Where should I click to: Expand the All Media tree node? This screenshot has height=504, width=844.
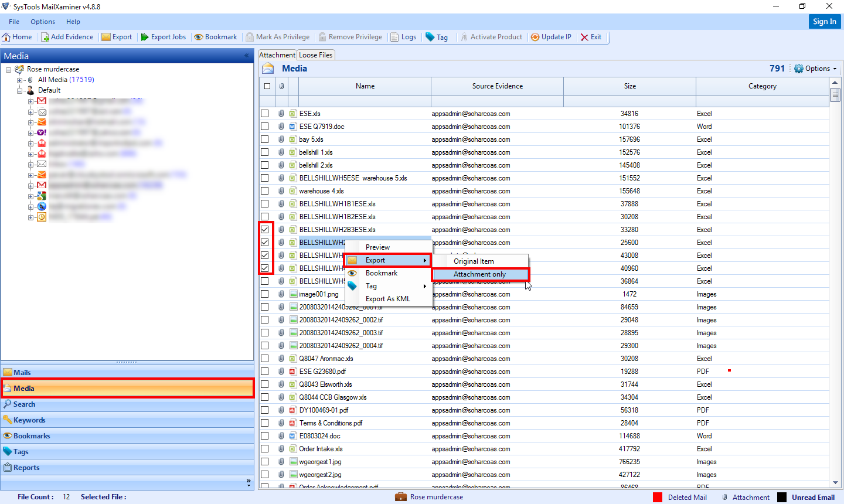coord(19,80)
